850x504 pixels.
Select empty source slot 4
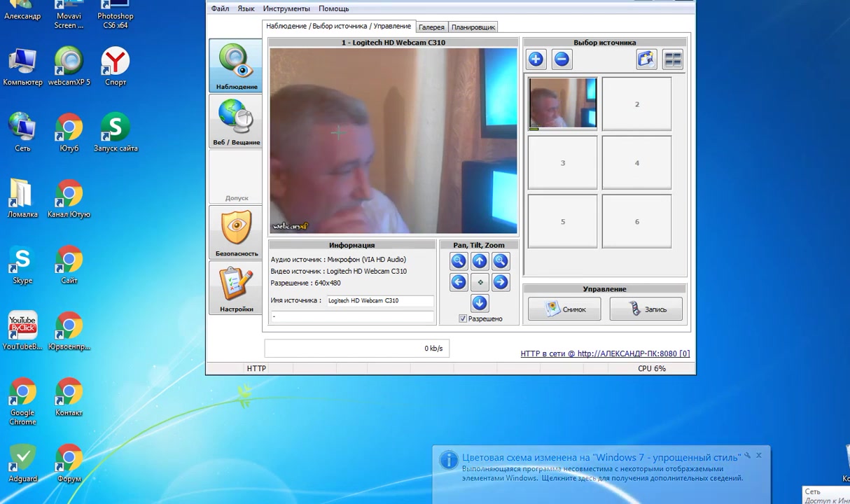(636, 163)
